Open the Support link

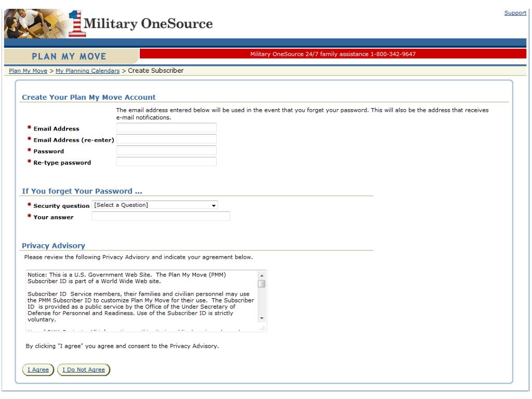click(x=515, y=13)
